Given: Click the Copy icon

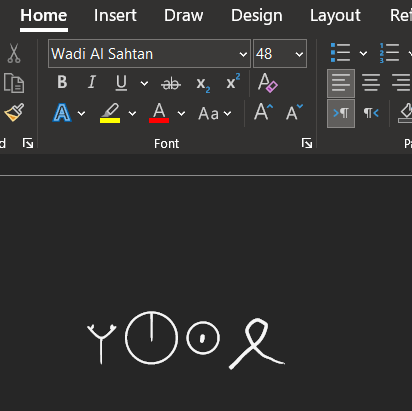Looking at the screenshot, I should coord(14,83).
